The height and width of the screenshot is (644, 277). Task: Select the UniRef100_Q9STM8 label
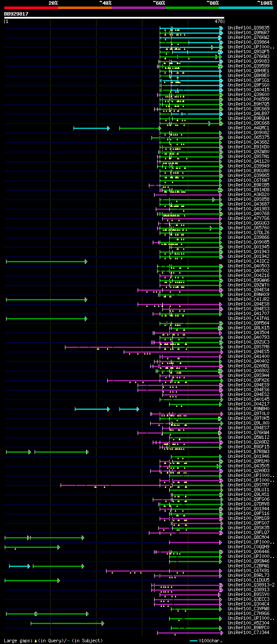tap(248, 347)
